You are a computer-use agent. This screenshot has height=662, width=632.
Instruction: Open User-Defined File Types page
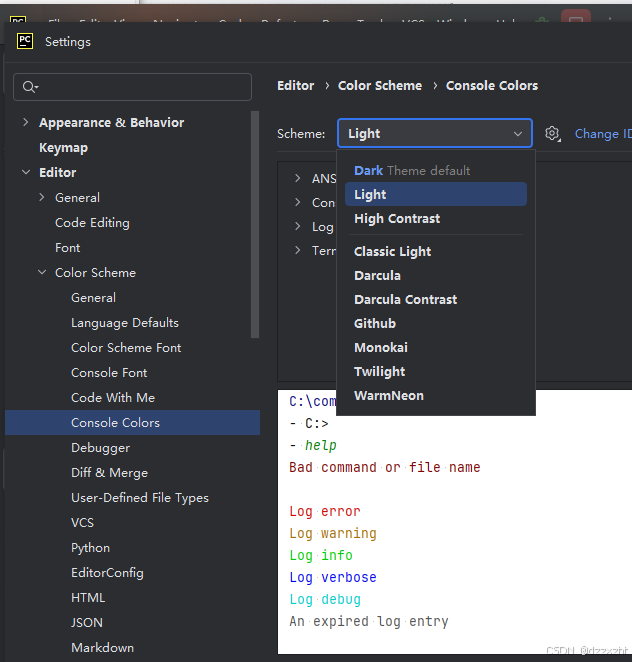(140, 498)
